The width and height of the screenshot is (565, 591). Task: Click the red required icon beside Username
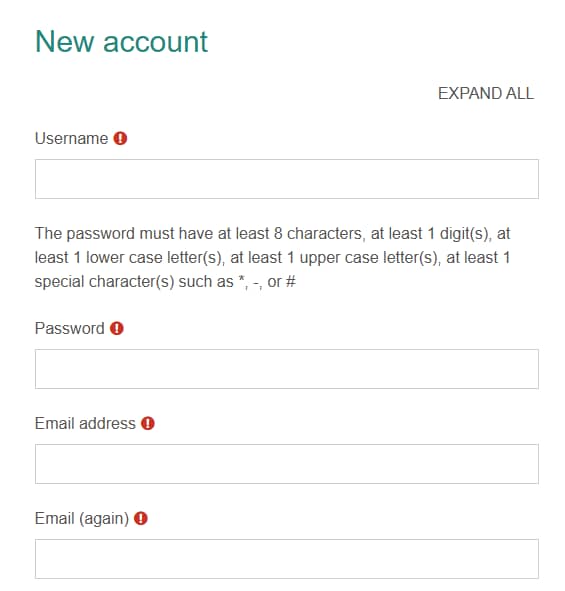[x=120, y=138]
